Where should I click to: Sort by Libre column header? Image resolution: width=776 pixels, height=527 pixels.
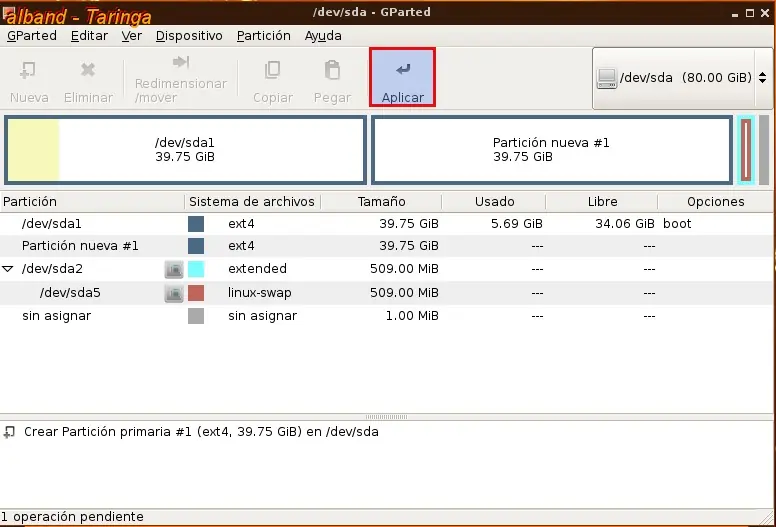pyautogui.click(x=602, y=201)
